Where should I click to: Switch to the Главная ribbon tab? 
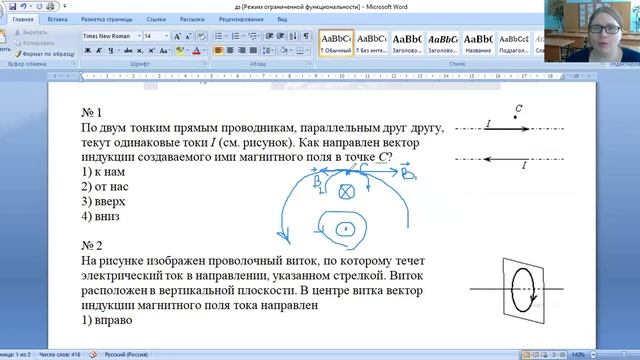click(23, 19)
